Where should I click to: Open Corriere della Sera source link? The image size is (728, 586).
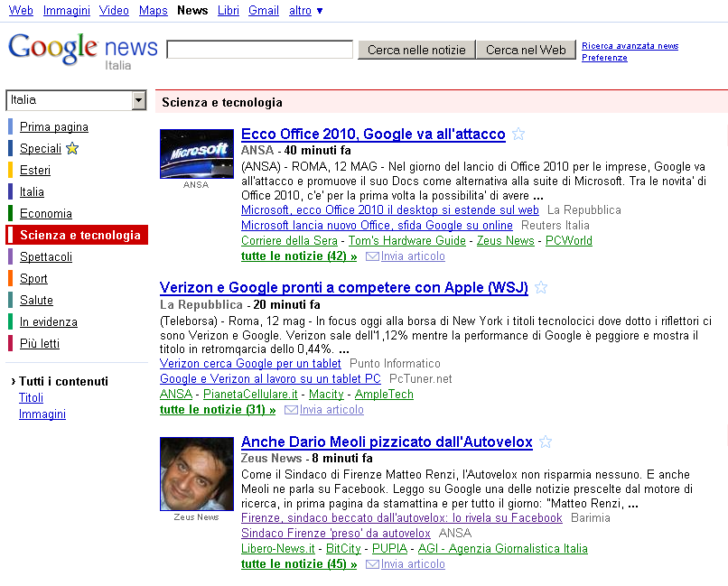tap(289, 241)
